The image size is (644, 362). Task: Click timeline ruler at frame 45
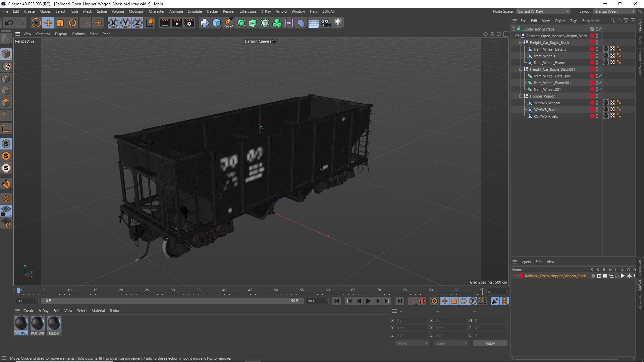[x=250, y=290]
